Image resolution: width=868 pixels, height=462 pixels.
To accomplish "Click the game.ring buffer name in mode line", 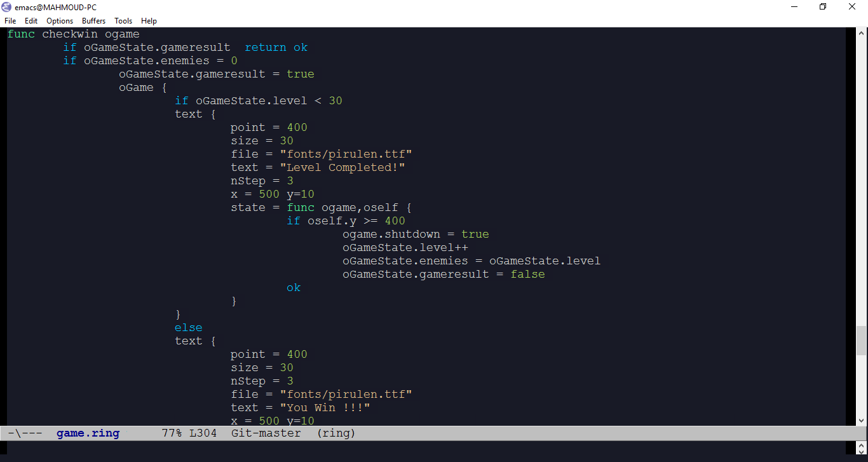I will [x=87, y=433].
